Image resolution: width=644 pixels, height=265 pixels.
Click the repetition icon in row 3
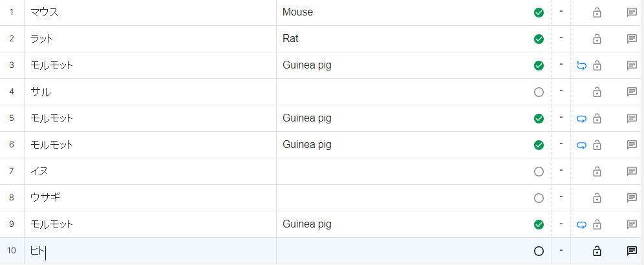click(x=581, y=65)
